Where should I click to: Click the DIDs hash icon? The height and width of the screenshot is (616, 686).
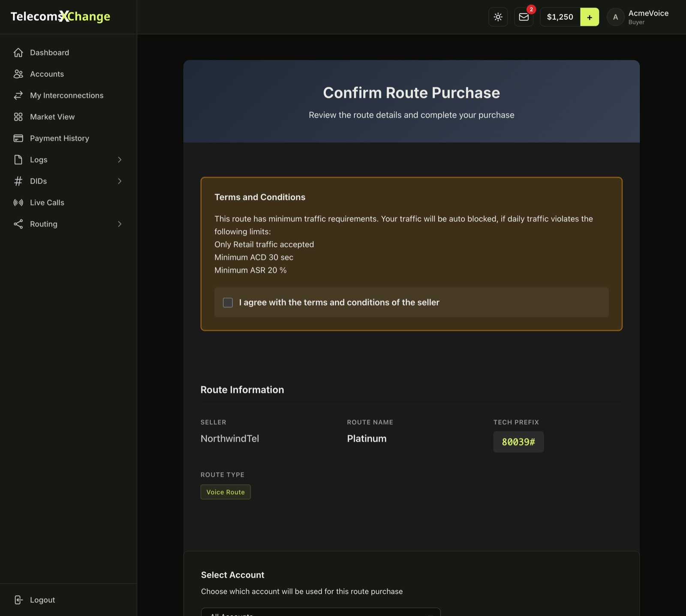pos(18,181)
